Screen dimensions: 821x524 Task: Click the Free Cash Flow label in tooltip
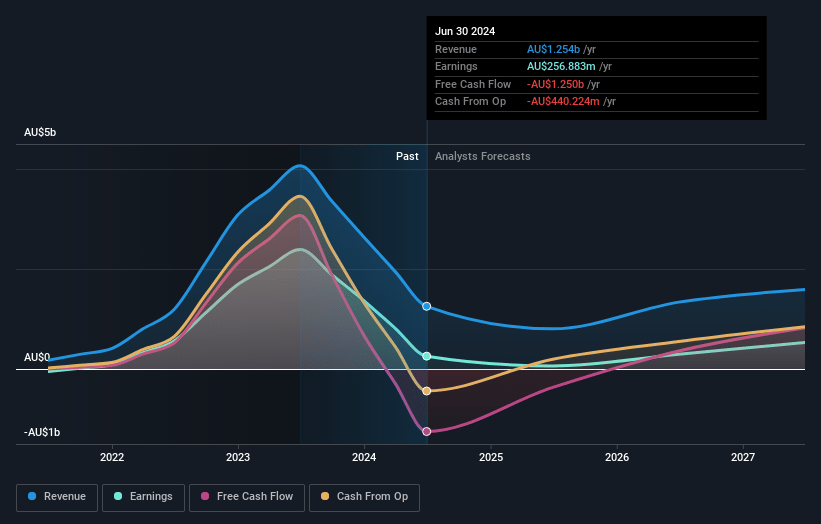tap(473, 84)
